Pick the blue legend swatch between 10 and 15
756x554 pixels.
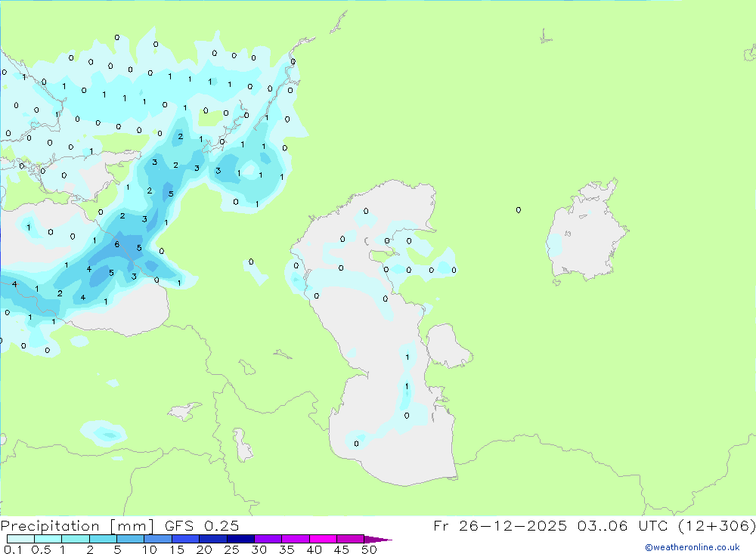(158, 539)
